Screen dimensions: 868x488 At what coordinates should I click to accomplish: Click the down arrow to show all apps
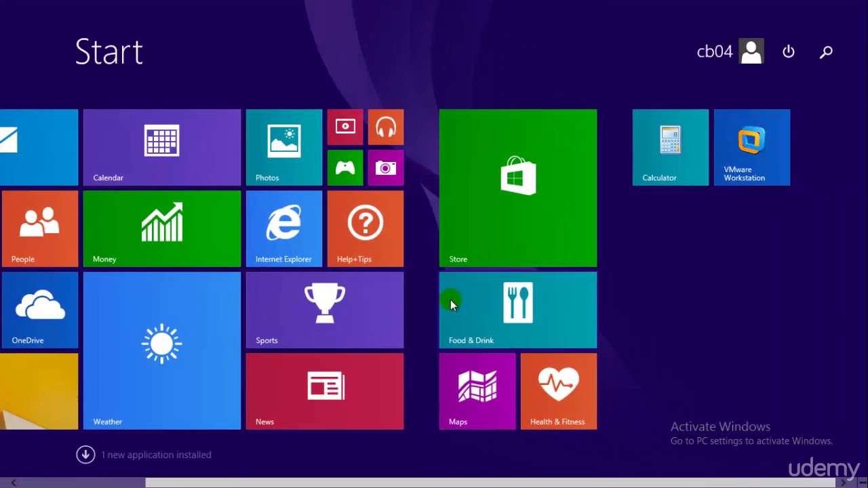tap(85, 455)
